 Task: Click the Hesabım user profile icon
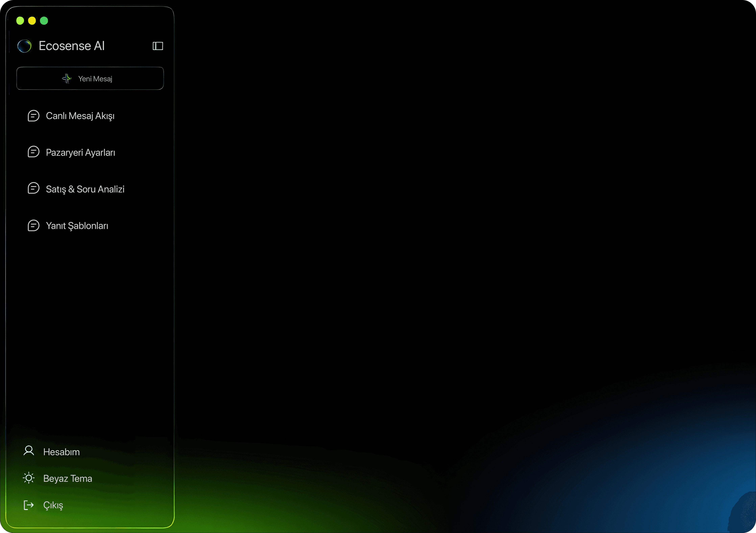pos(29,451)
